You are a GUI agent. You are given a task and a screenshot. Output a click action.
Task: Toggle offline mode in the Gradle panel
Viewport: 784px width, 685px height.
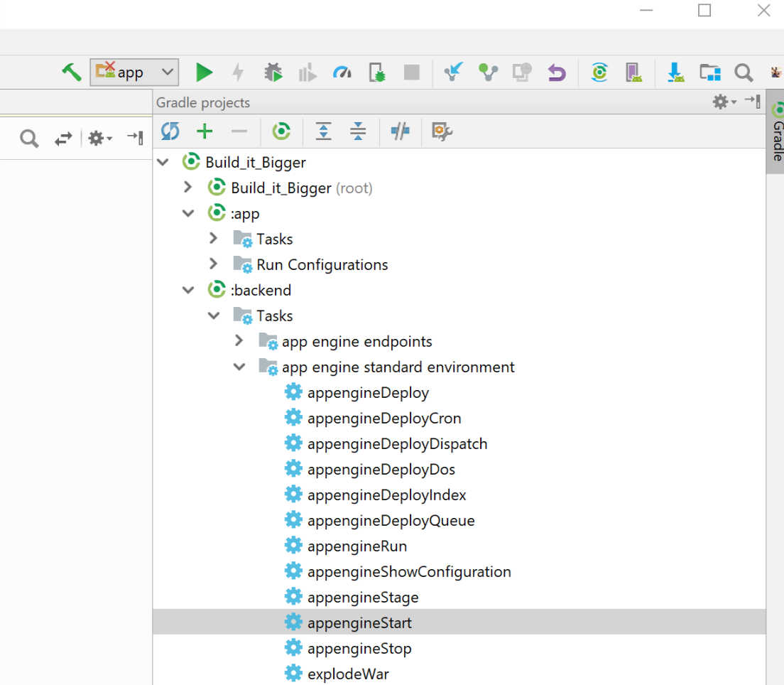pos(400,131)
